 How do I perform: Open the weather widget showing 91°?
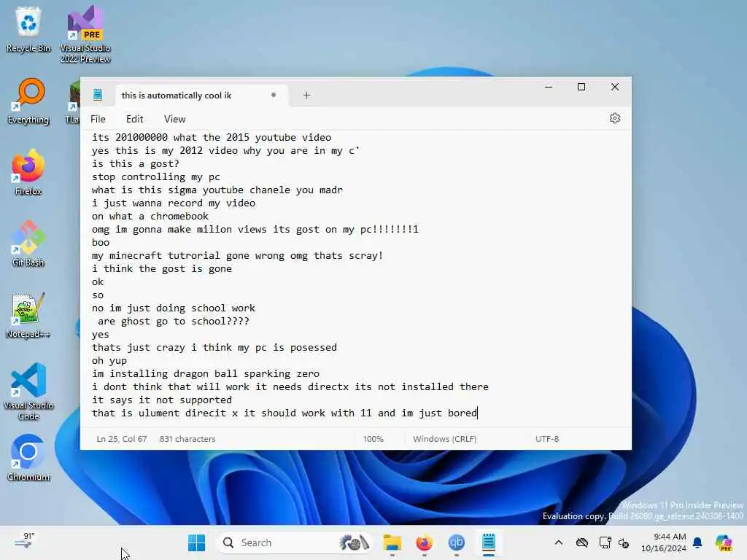24,542
